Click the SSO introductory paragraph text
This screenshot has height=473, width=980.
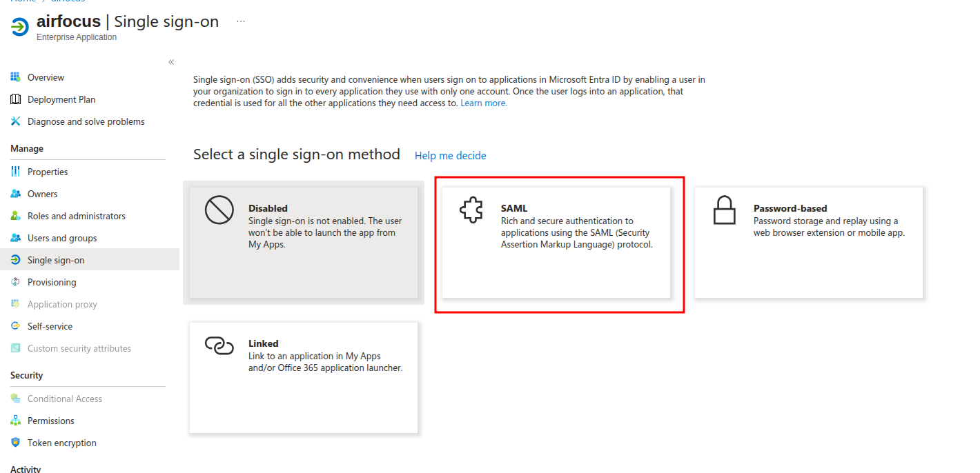tap(449, 92)
